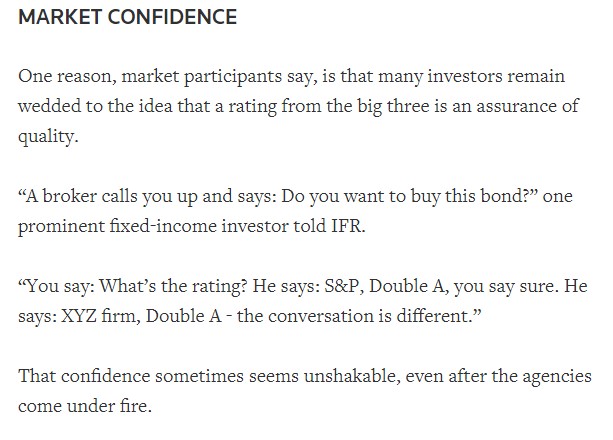Click the word "quality." ending the first paragraph
Viewport: 613px width, 440px height.
click(48, 136)
